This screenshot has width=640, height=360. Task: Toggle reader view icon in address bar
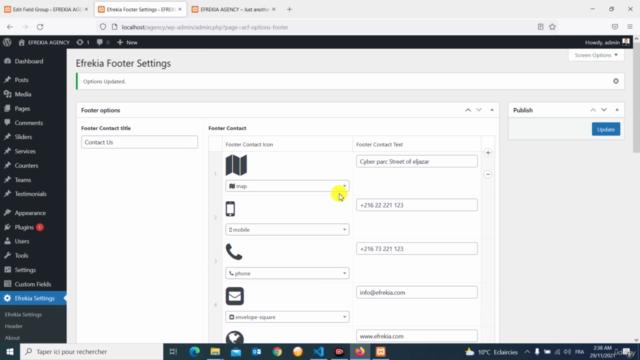pos(540,27)
